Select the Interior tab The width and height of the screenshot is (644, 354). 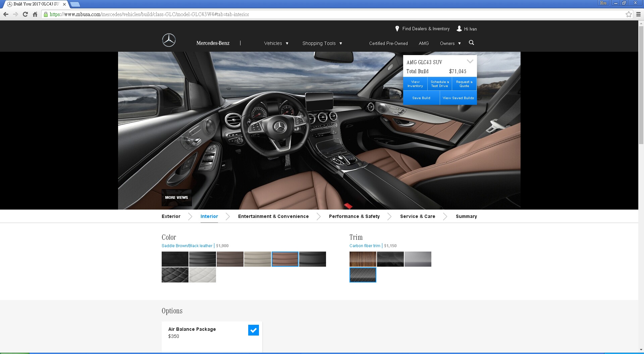209,216
